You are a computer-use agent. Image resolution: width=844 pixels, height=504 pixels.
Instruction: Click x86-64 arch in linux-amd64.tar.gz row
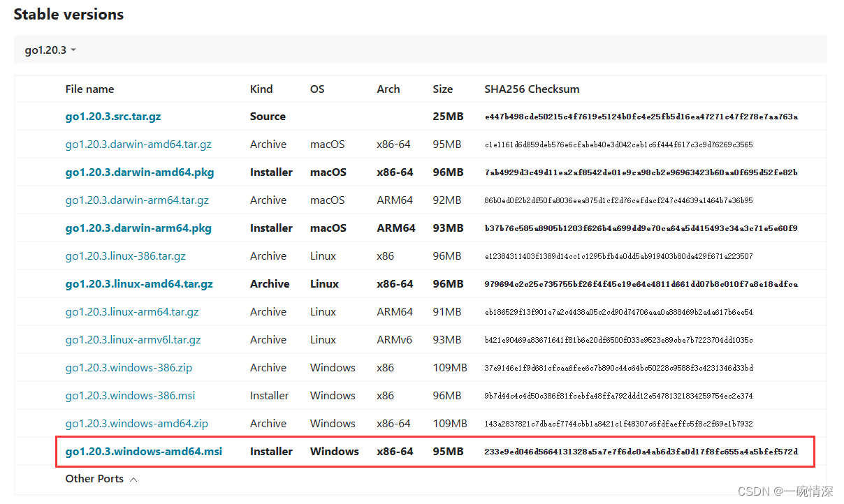click(x=395, y=284)
